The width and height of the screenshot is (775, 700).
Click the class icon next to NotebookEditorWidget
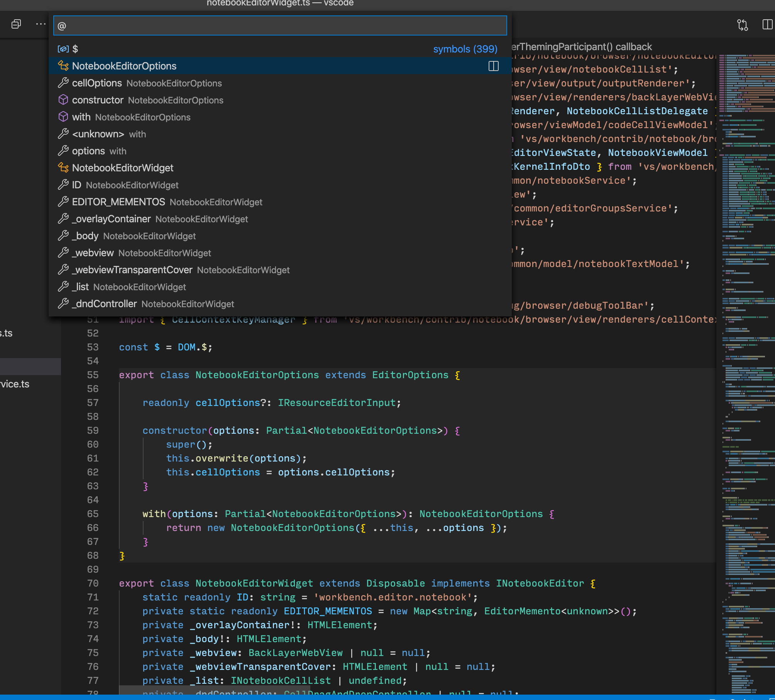(x=63, y=167)
